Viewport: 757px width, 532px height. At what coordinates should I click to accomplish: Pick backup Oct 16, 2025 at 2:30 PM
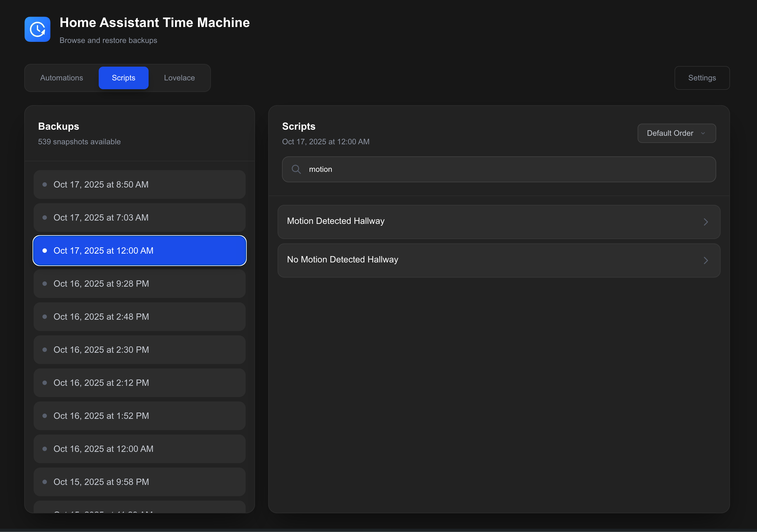point(139,349)
